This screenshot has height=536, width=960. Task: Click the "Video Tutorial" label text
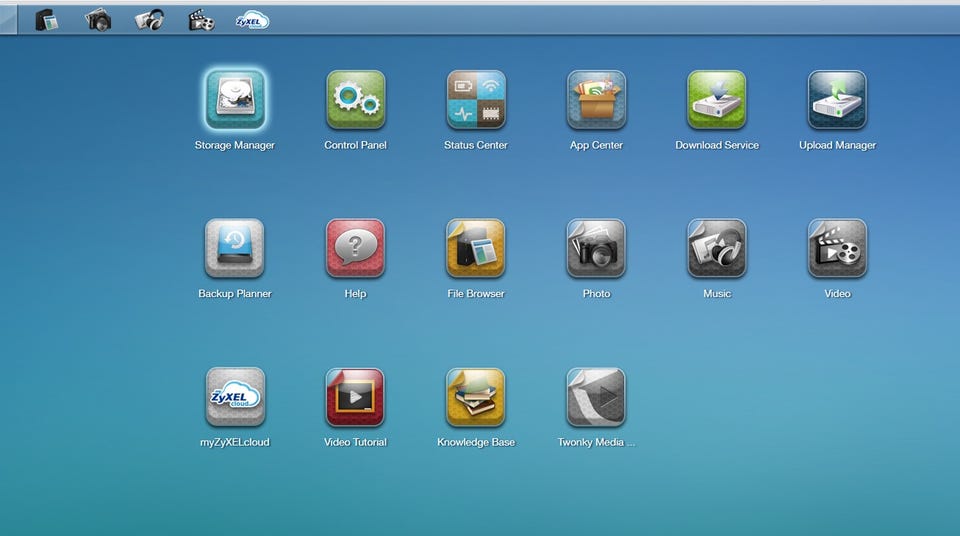(355, 442)
